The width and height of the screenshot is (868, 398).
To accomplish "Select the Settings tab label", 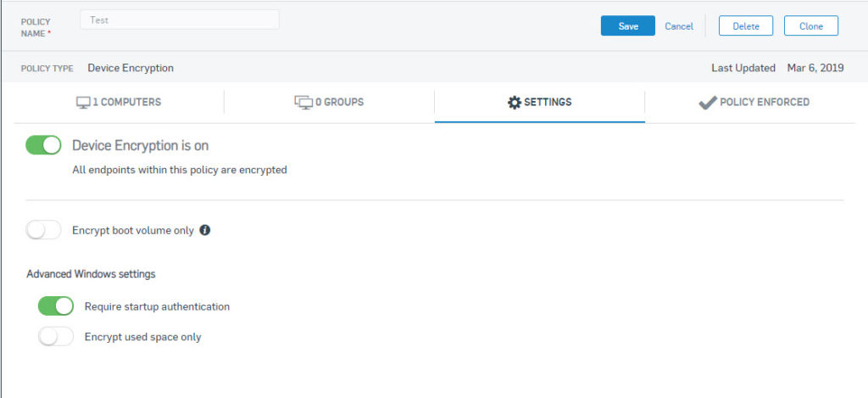I will click(548, 103).
